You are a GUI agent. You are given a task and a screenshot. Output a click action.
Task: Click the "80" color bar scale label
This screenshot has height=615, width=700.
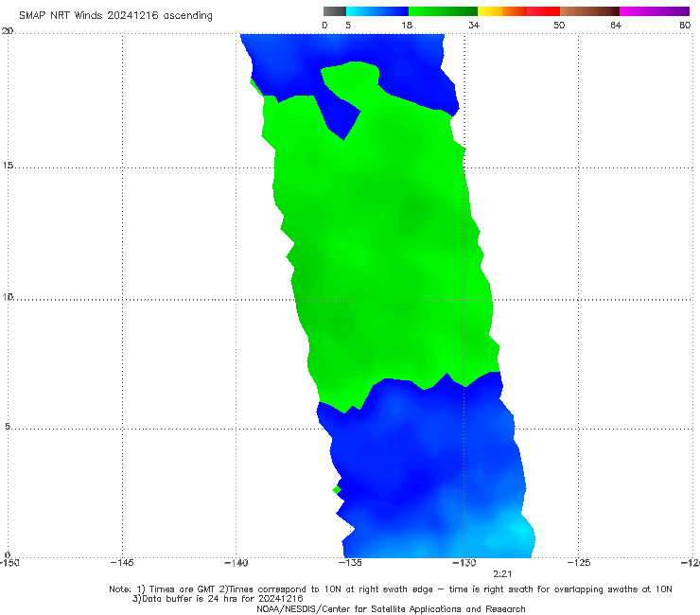685,26
